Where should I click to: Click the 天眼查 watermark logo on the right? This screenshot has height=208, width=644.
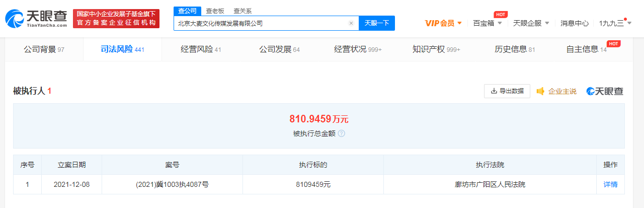605,91
